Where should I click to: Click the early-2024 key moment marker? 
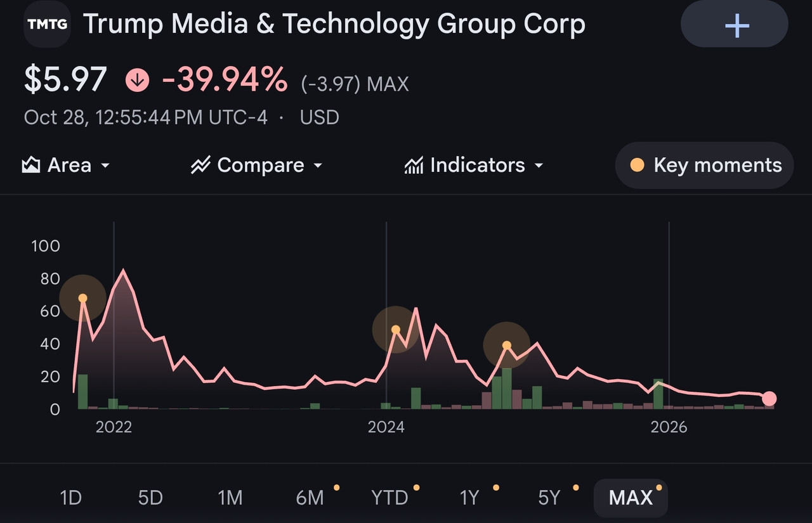click(395, 329)
